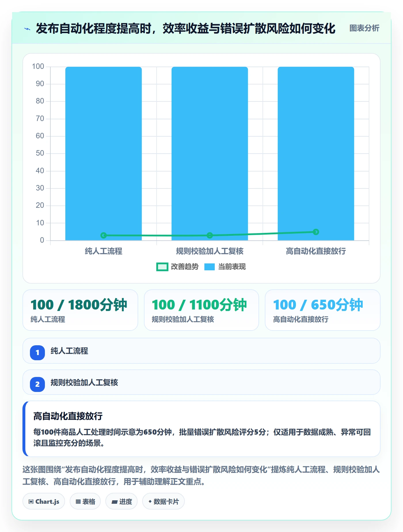The image size is (403, 532).
Task: Click 纯人工流程 caption under the 1800分钟 value
Action: [48, 319]
